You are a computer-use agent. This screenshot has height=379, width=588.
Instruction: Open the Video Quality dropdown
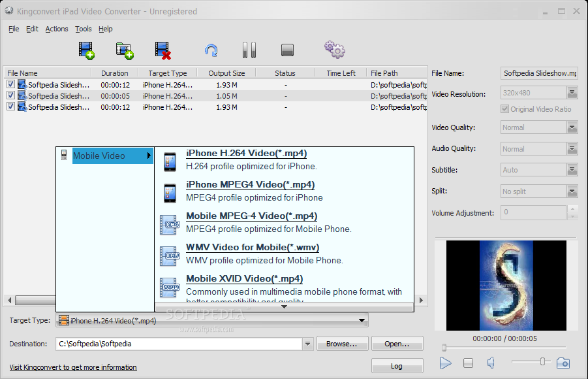point(572,127)
